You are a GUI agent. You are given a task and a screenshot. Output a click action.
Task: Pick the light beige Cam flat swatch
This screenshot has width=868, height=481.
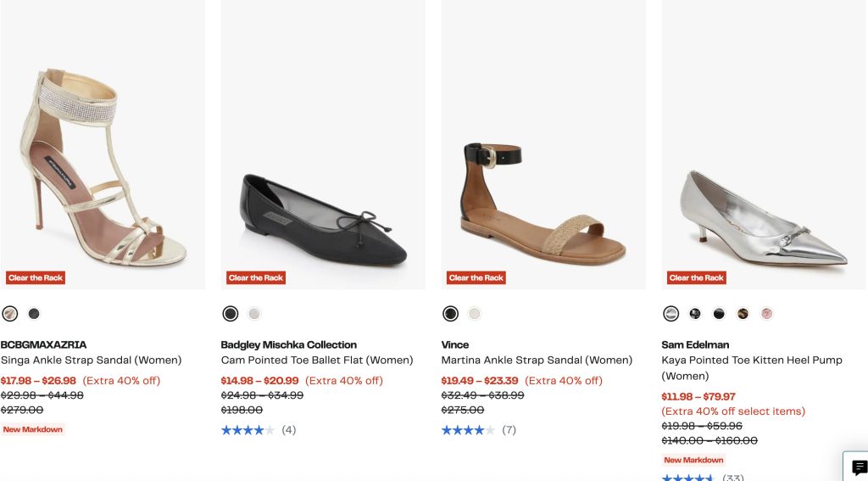(x=254, y=314)
